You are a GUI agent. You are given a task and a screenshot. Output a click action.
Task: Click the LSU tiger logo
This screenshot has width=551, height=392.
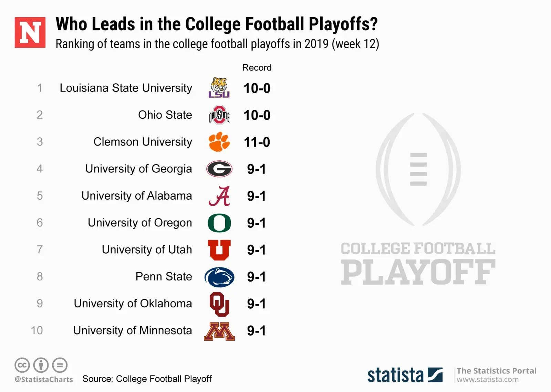coord(219,88)
